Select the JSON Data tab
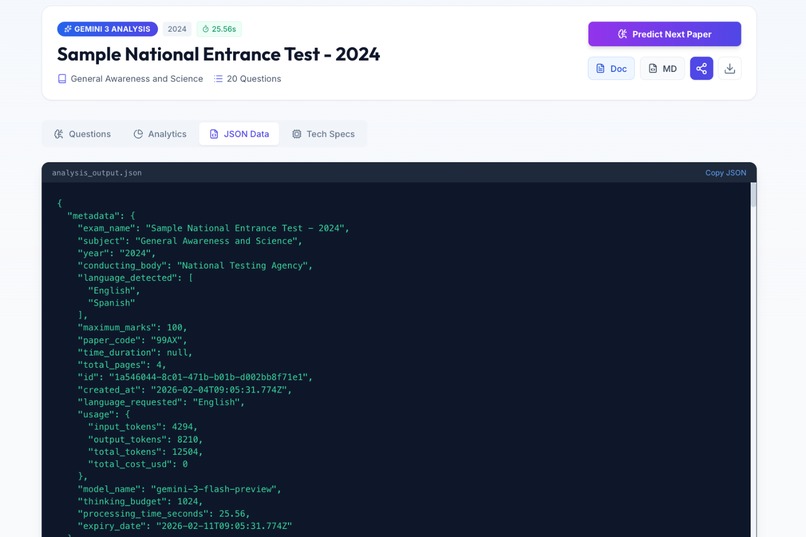The image size is (806, 537). [239, 134]
